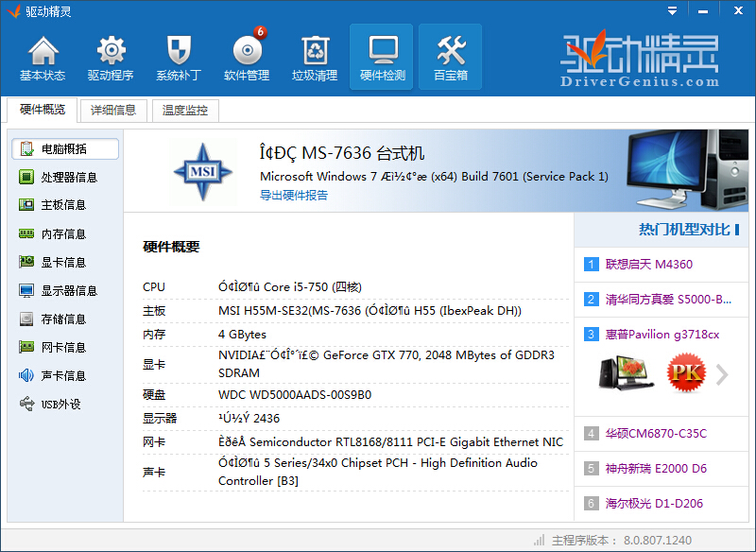Open the 联想启天 M4360 comparison link
The width and height of the screenshot is (756, 552).
[649, 265]
